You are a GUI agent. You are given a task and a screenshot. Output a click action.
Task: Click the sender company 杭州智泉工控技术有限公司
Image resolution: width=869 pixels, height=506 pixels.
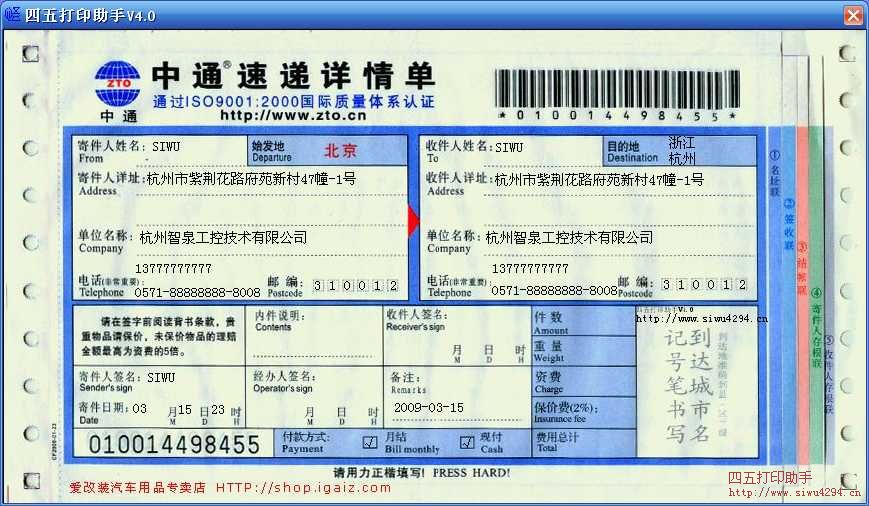pos(223,238)
